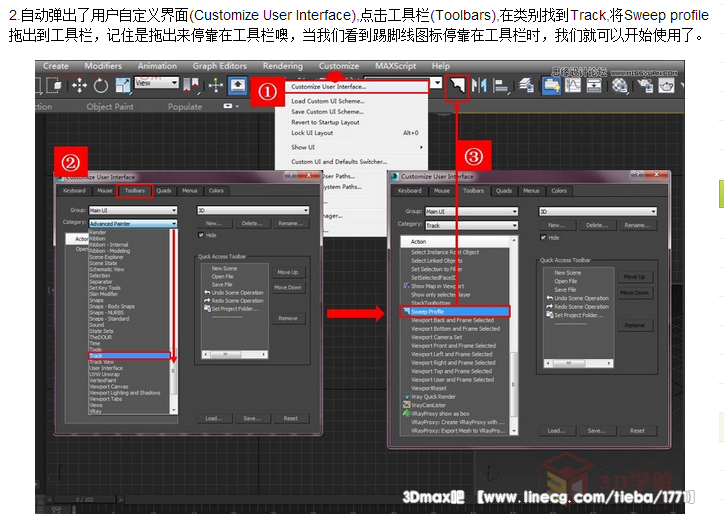The height and width of the screenshot is (514, 724).
Task: Click Load... button in left dialog
Action: click(x=213, y=418)
